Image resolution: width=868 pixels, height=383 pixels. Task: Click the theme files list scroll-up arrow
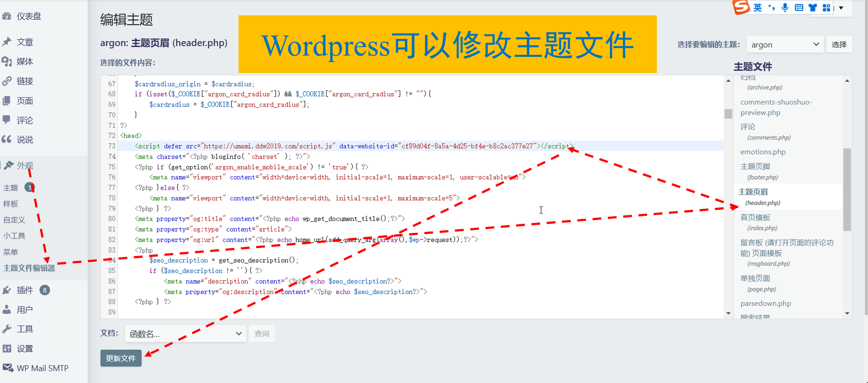(847, 81)
